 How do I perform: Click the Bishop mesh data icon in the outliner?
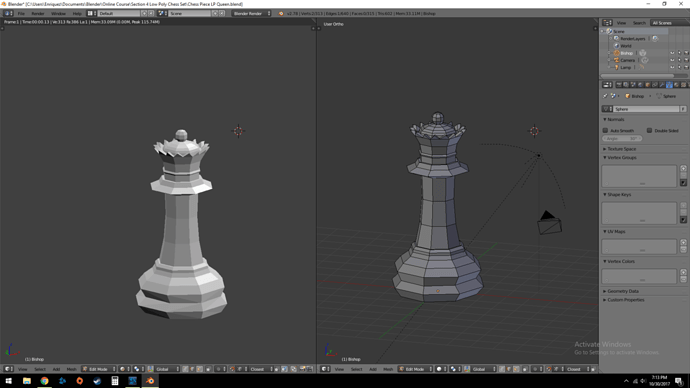pyautogui.click(x=643, y=53)
